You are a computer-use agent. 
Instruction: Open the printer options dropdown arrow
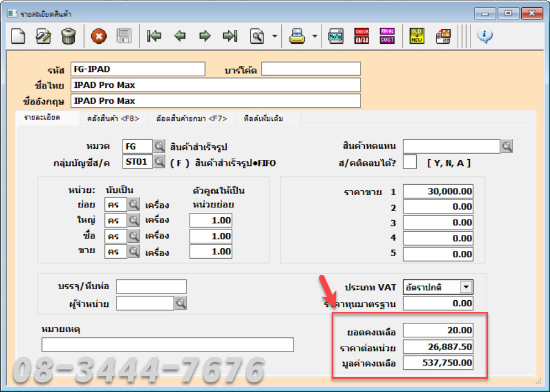315,36
